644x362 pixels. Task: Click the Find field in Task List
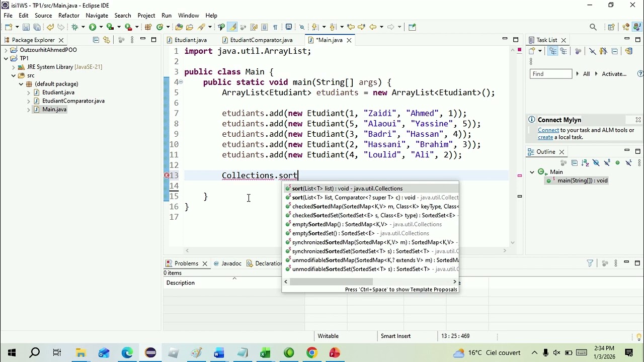pos(551,74)
